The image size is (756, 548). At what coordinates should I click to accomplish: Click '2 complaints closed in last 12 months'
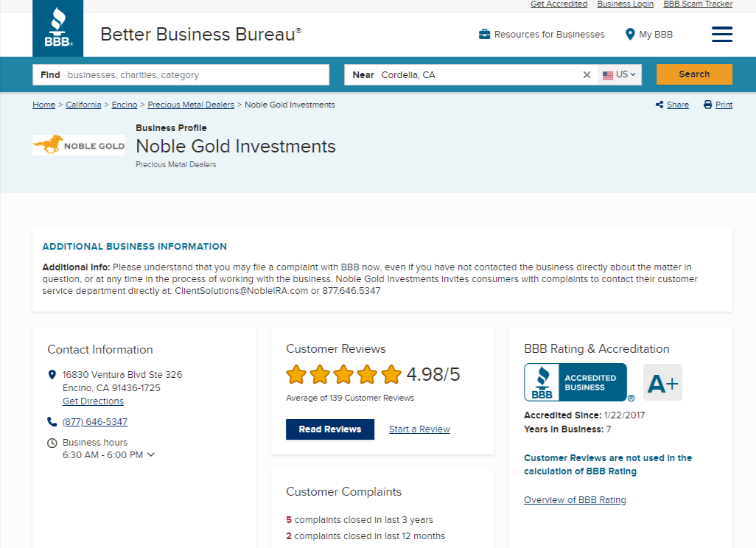point(365,536)
